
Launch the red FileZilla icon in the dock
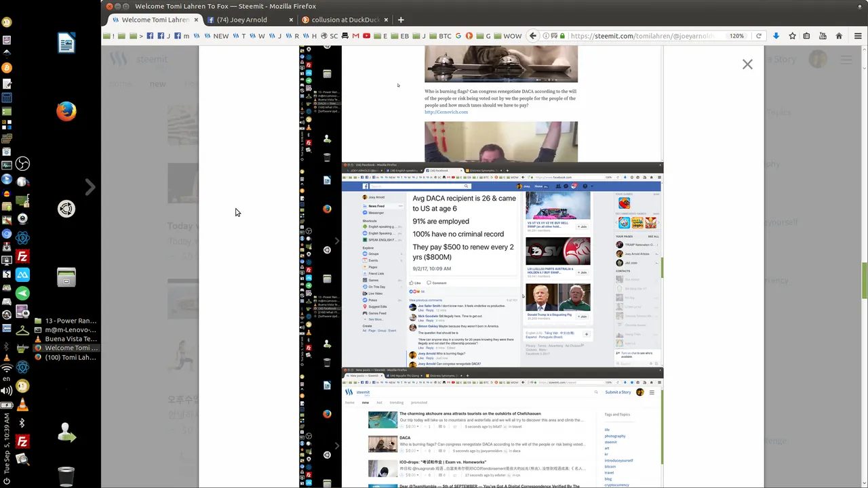click(x=22, y=256)
